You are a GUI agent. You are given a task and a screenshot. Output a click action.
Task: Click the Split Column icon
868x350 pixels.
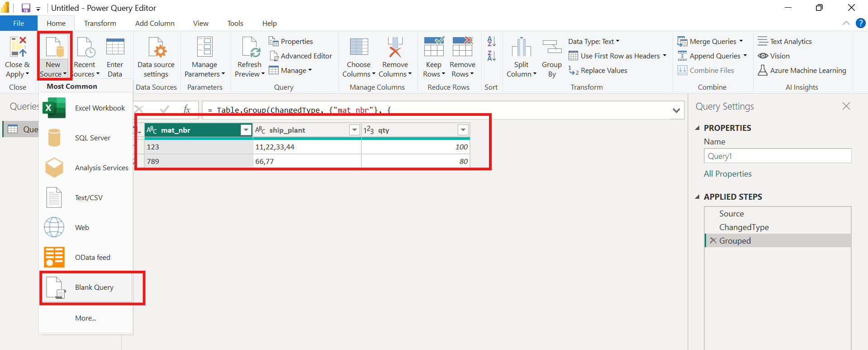(521, 48)
